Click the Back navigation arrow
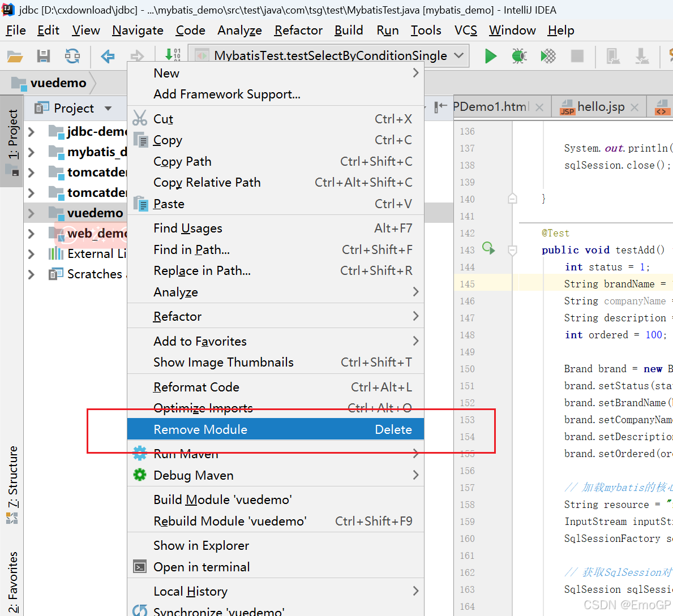Image resolution: width=673 pixels, height=616 pixels. [108, 56]
